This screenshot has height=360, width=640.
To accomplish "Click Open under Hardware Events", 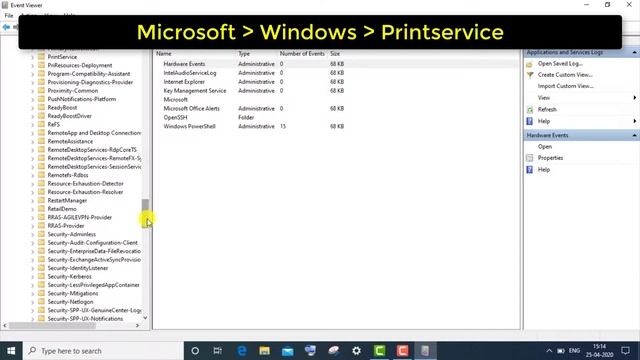I will 544,147.
